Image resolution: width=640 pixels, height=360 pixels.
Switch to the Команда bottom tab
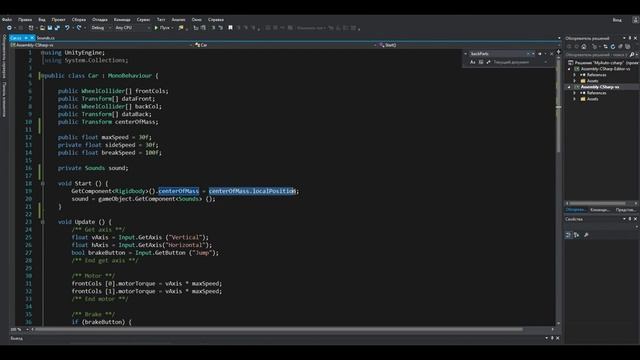[600, 210]
